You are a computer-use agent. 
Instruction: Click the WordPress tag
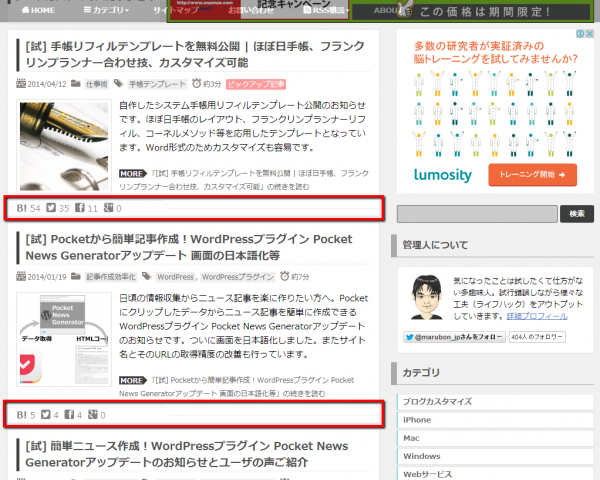point(176,277)
